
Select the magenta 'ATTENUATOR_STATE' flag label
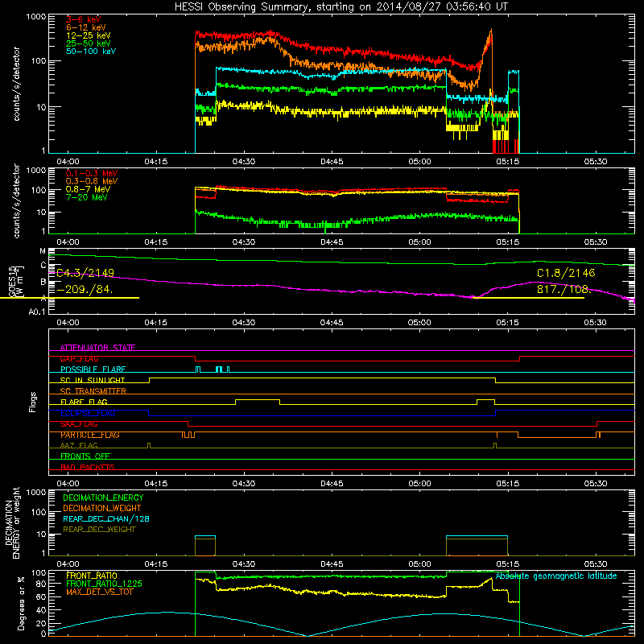pos(97,348)
